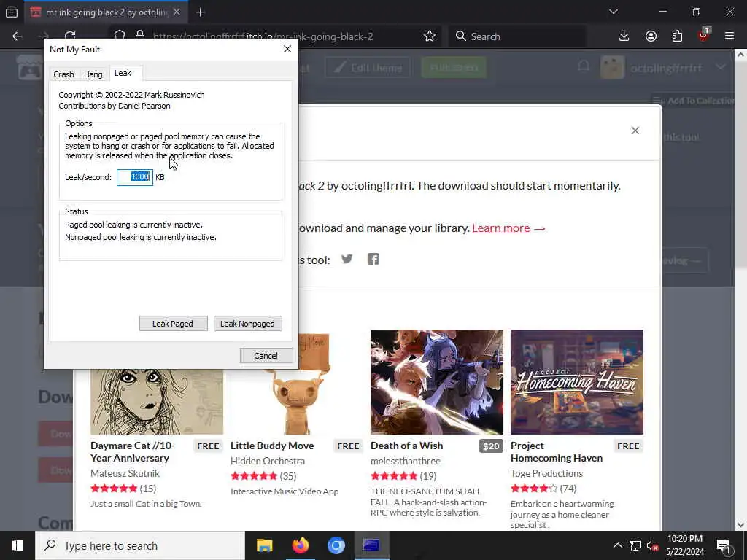
Task: Click the Leak Paged button
Action: point(173,323)
